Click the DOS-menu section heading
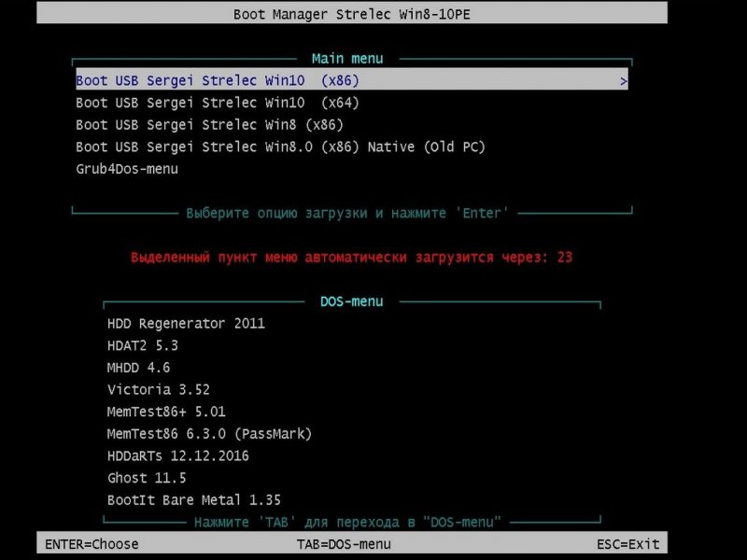Screen dimensions: 747x560 [x=352, y=301]
